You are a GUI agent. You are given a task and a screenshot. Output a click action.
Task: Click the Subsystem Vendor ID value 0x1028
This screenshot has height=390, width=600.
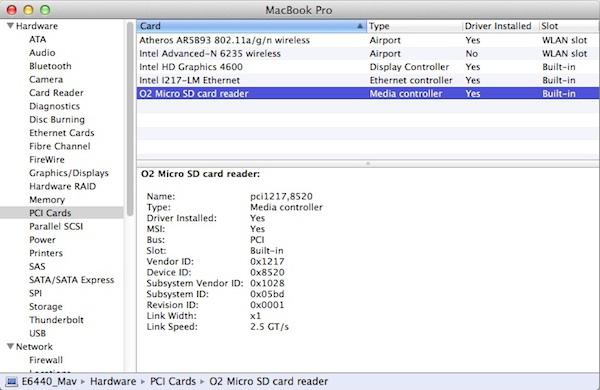[x=267, y=283]
